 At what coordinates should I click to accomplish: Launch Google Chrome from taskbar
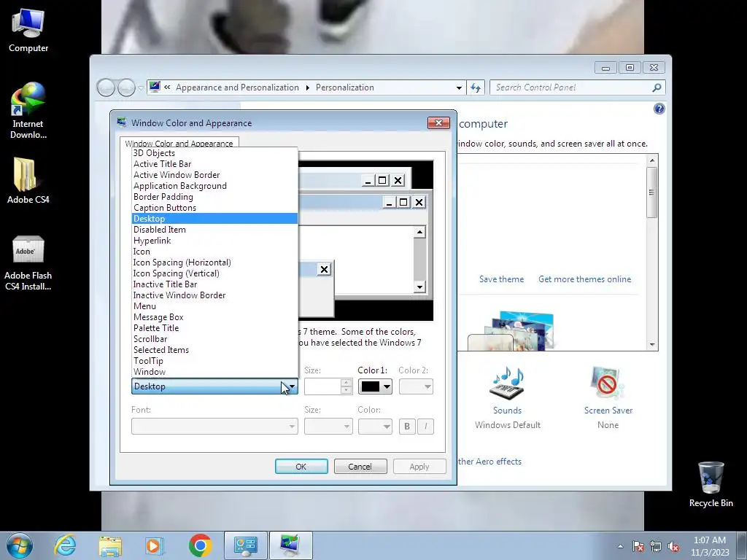[x=200, y=545]
